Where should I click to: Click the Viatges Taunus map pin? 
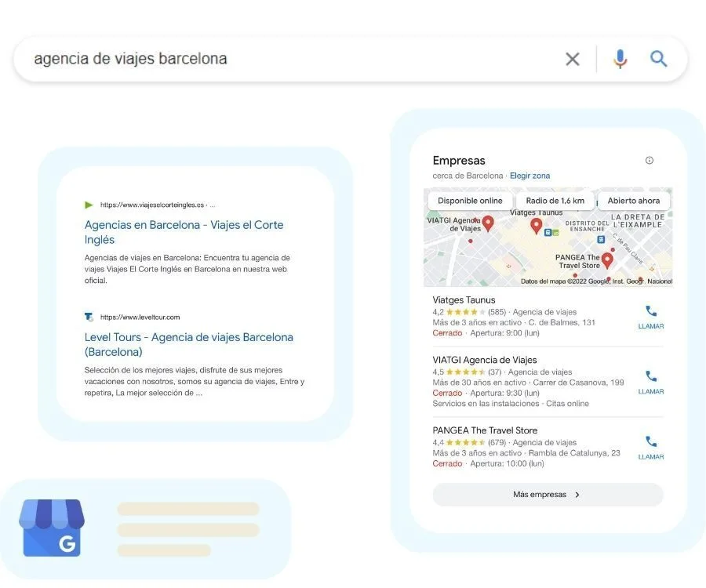click(536, 225)
